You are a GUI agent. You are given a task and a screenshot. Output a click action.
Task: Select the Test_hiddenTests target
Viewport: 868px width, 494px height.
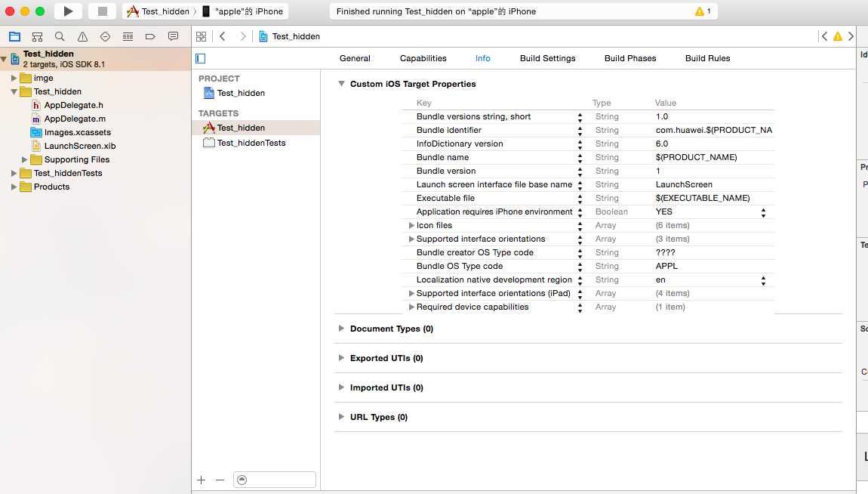coord(244,143)
